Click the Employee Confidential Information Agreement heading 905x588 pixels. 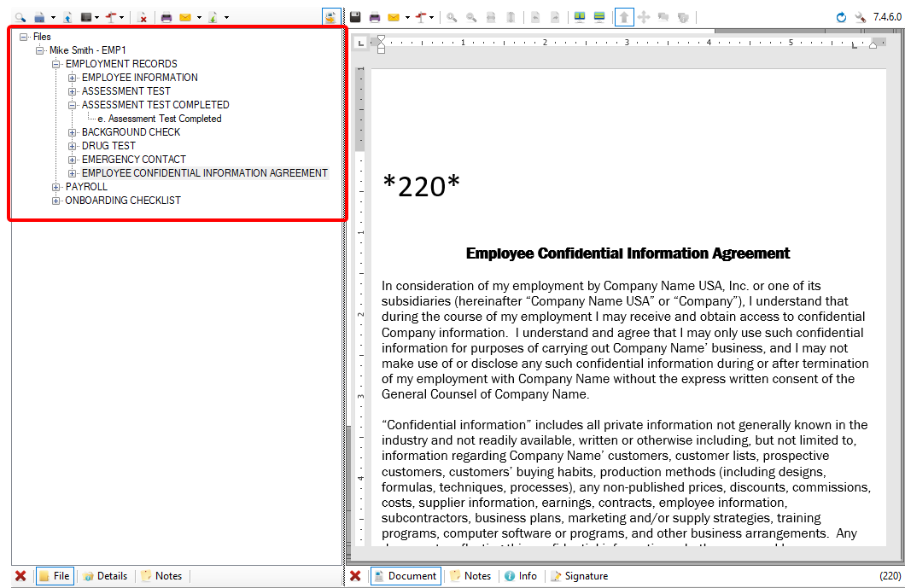coord(628,253)
